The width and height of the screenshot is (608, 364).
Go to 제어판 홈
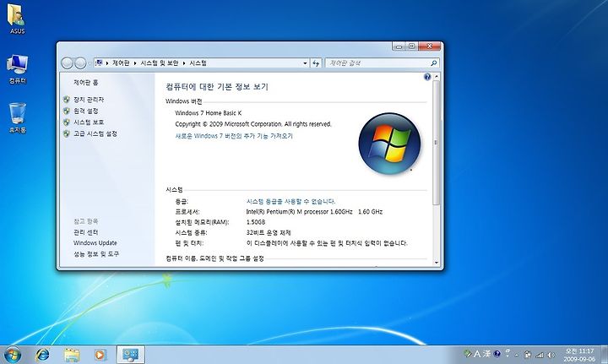point(85,83)
